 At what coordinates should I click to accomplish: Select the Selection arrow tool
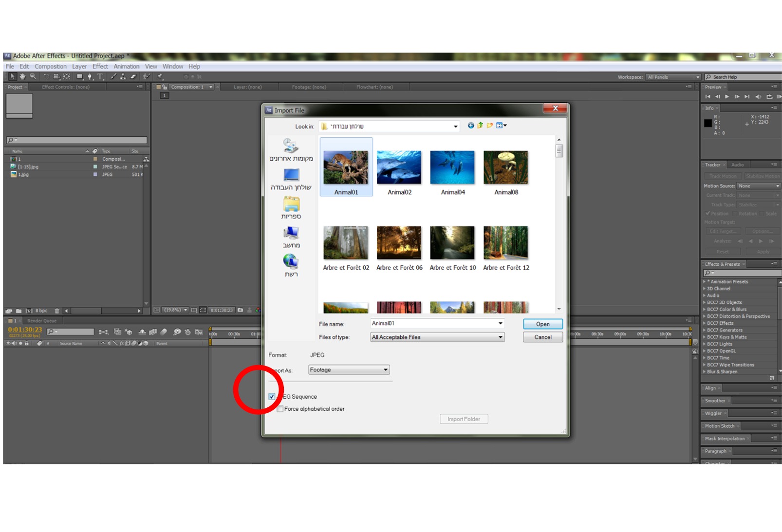tap(12, 76)
